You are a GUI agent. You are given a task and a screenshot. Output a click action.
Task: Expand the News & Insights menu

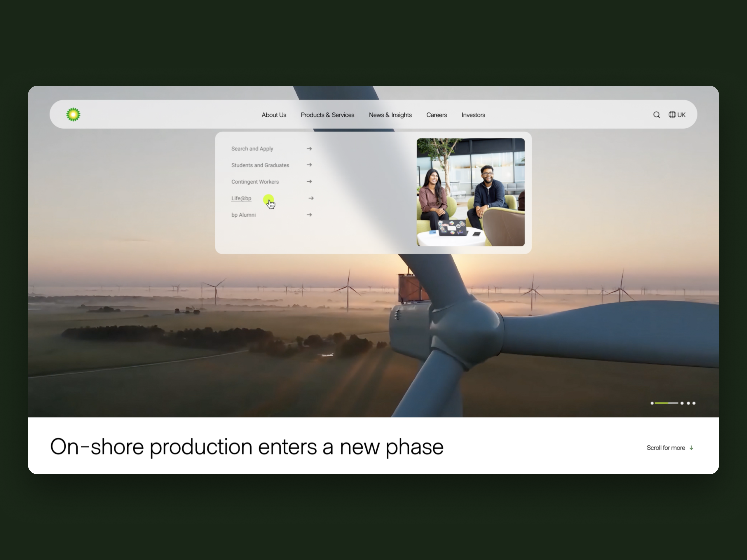[x=390, y=115]
